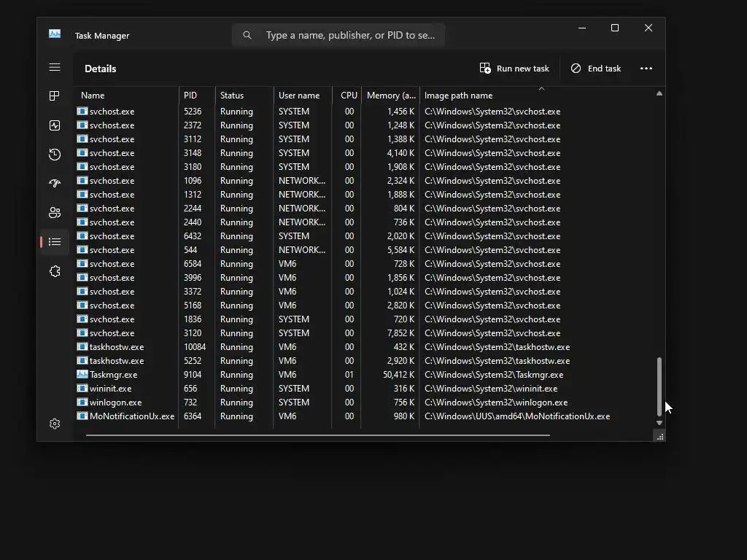Click Taskmgr.exe process icon

82,374
